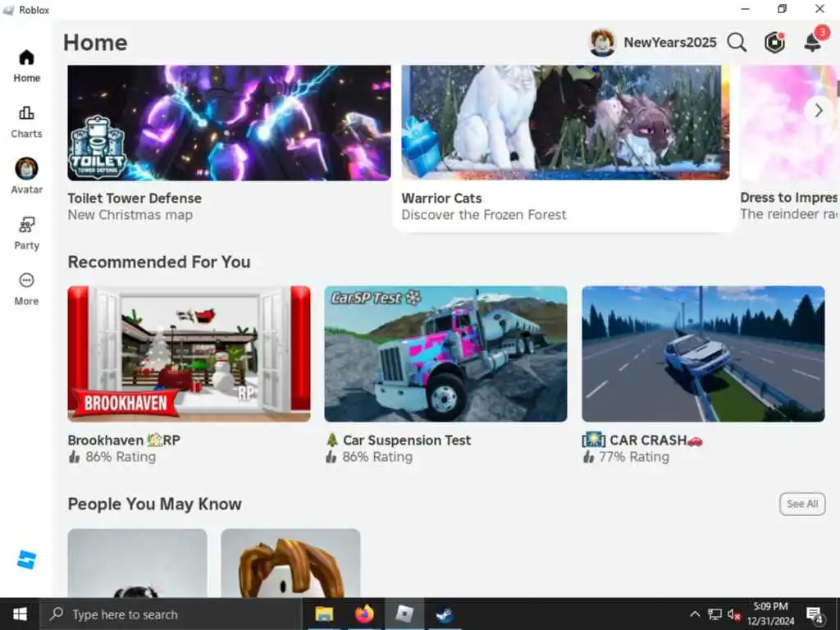Open the Windows Action Center notifications icon
Screen dimensions: 840x630
[815, 614]
